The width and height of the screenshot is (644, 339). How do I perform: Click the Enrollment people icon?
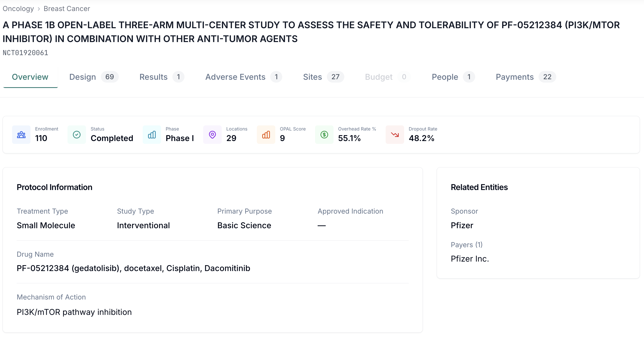click(21, 134)
